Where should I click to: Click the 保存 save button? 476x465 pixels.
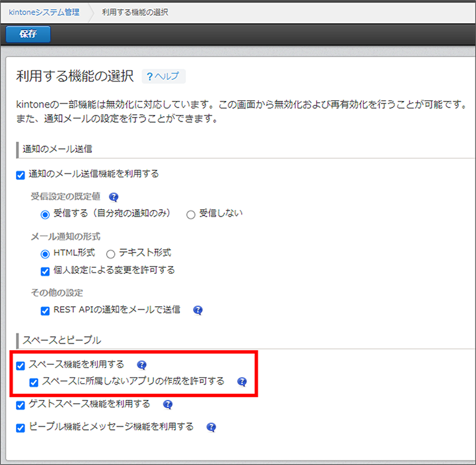point(28,34)
